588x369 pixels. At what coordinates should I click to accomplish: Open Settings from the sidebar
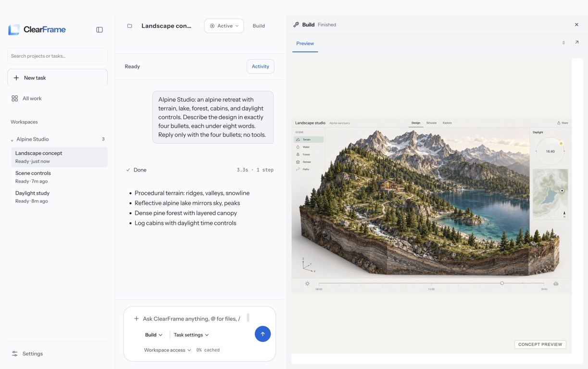pyautogui.click(x=27, y=354)
